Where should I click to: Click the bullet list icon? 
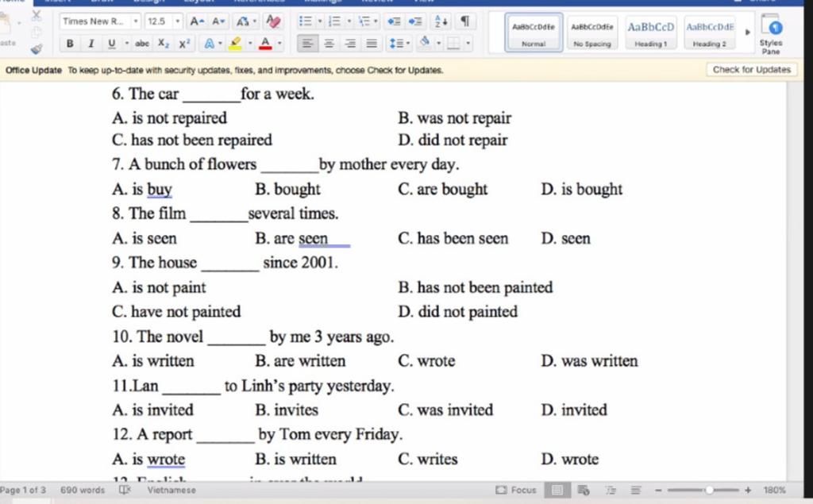tap(306, 21)
